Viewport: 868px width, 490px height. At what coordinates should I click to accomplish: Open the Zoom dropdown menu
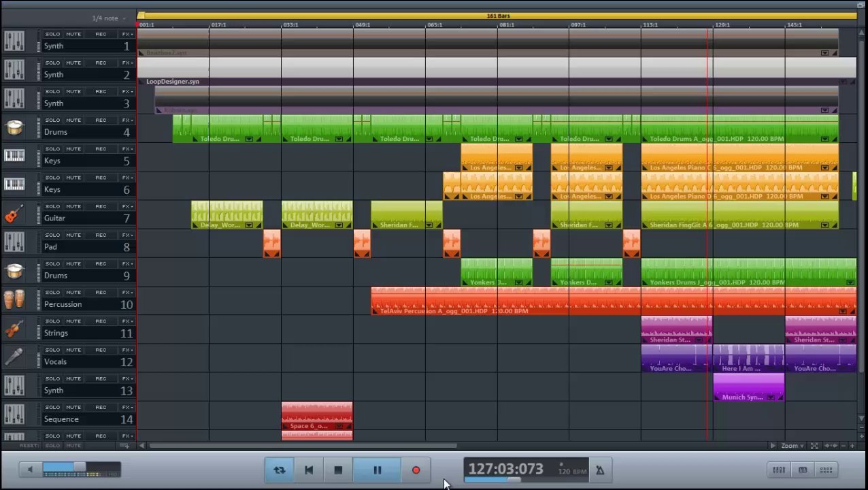point(792,446)
